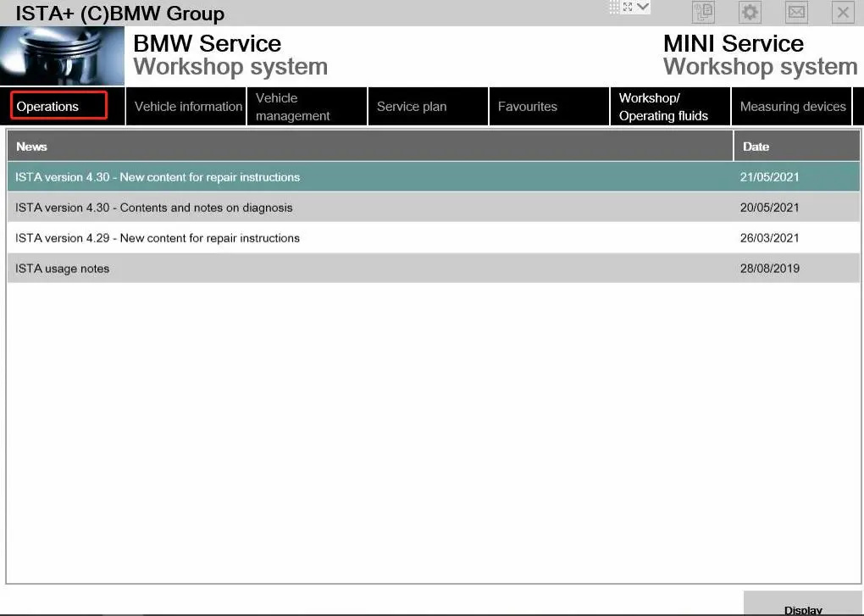Image resolution: width=864 pixels, height=616 pixels.
Task: Open the operations list document icon
Action: point(703,12)
